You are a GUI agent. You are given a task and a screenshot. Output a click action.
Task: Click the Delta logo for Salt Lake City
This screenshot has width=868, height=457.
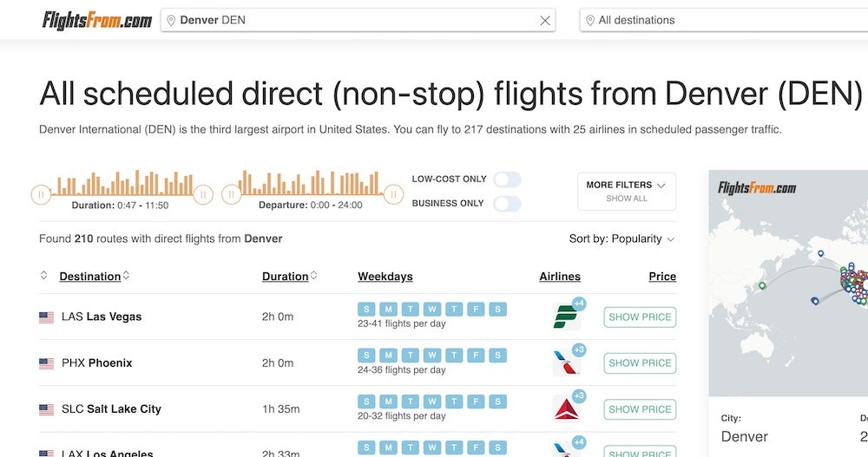pos(565,409)
